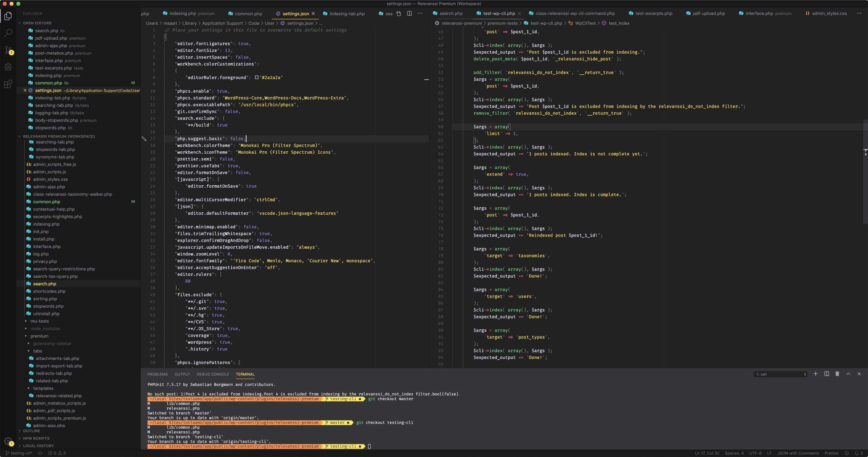Expand the RELEVANSSI PREMIUM workspace folder
The width and height of the screenshot is (868, 457).
(x=19, y=136)
